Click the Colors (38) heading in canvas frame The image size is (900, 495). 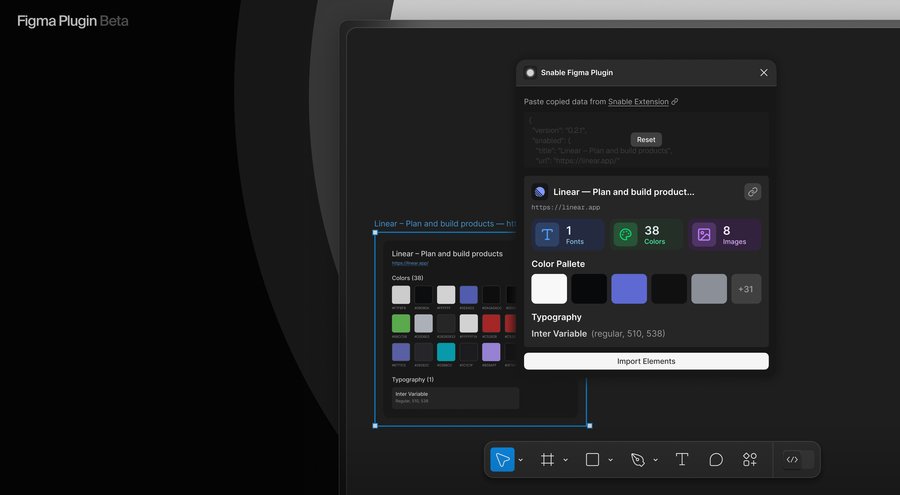(x=408, y=278)
